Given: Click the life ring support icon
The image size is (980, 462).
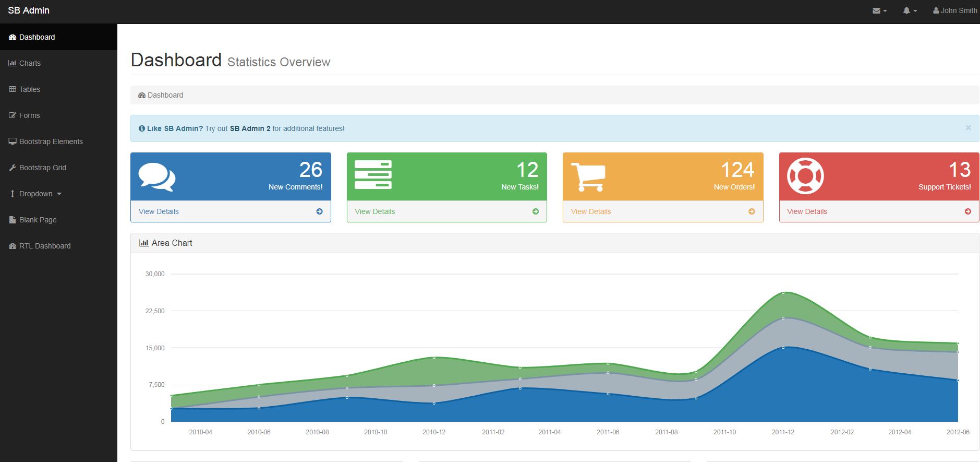Looking at the screenshot, I should pyautogui.click(x=805, y=176).
